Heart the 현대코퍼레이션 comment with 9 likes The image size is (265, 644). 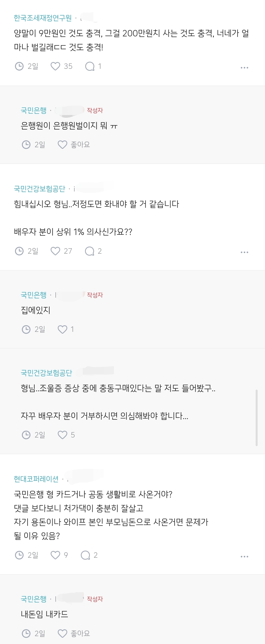coord(55,555)
